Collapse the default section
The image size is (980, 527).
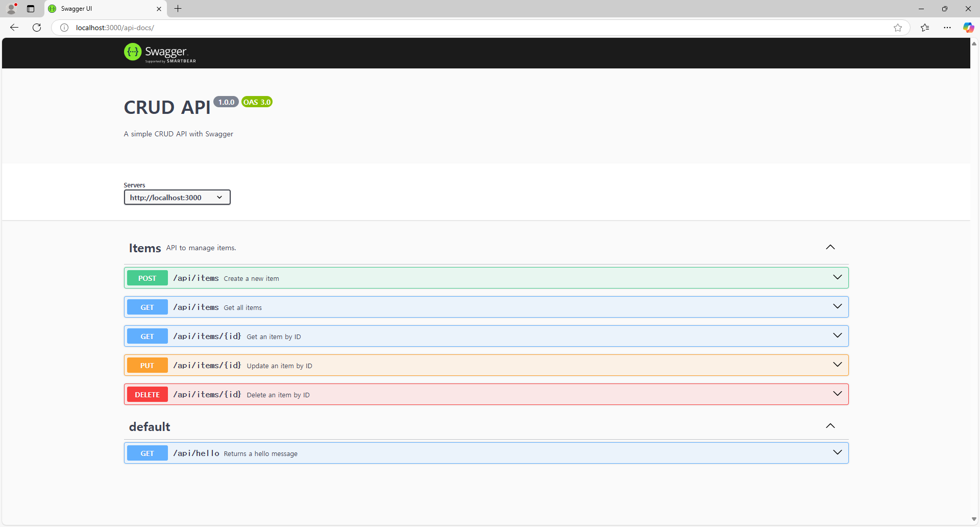point(830,426)
